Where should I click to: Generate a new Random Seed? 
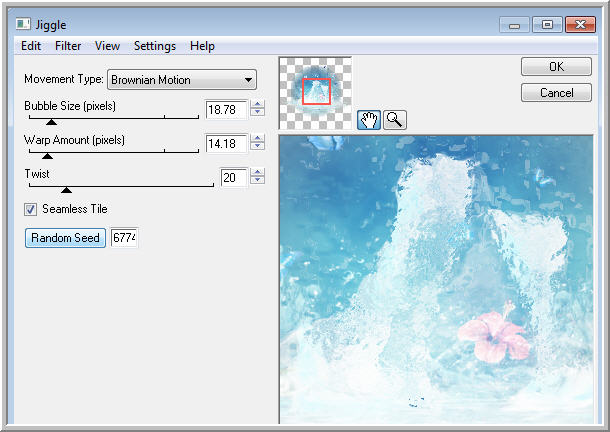pos(65,238)
